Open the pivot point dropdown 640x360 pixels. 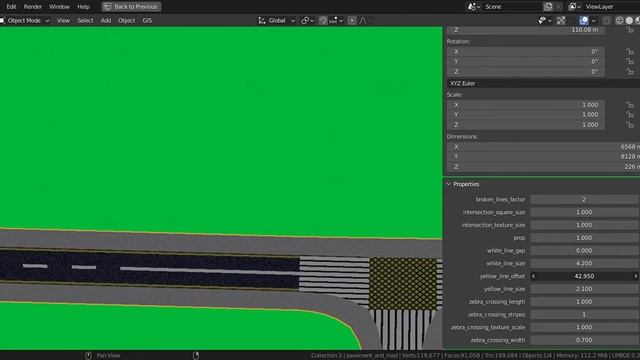[x=307, y=20]
